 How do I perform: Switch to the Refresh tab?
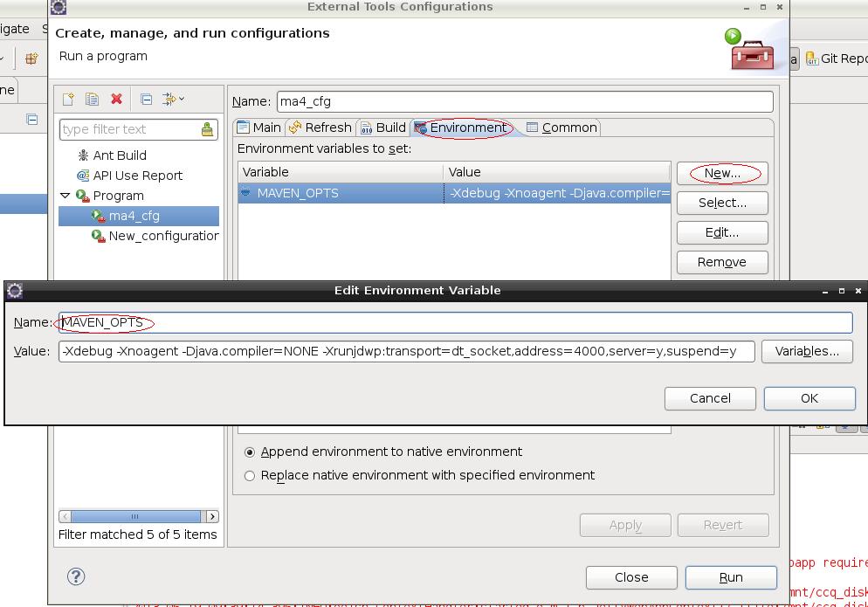320,128
